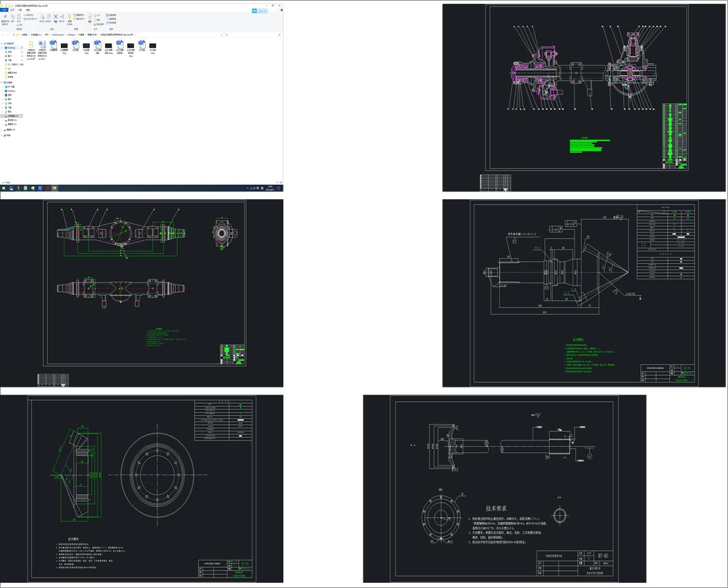This screenshot has height=588, width=728.
Task: Click the New folder icon in the ribbon
Action: [70, 16]
